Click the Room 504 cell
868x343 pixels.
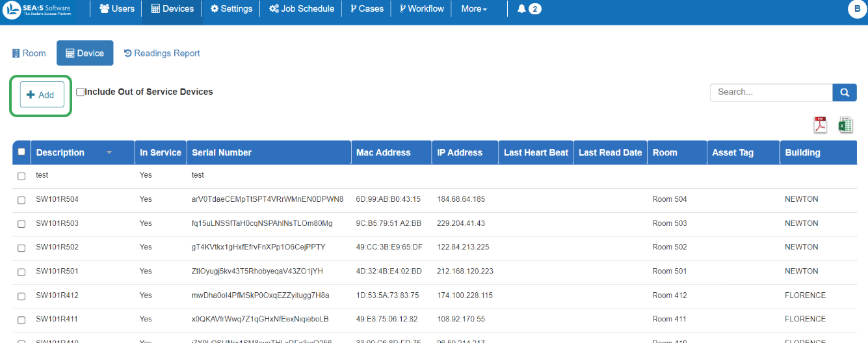pyautogui.click(x=670, y=199)
